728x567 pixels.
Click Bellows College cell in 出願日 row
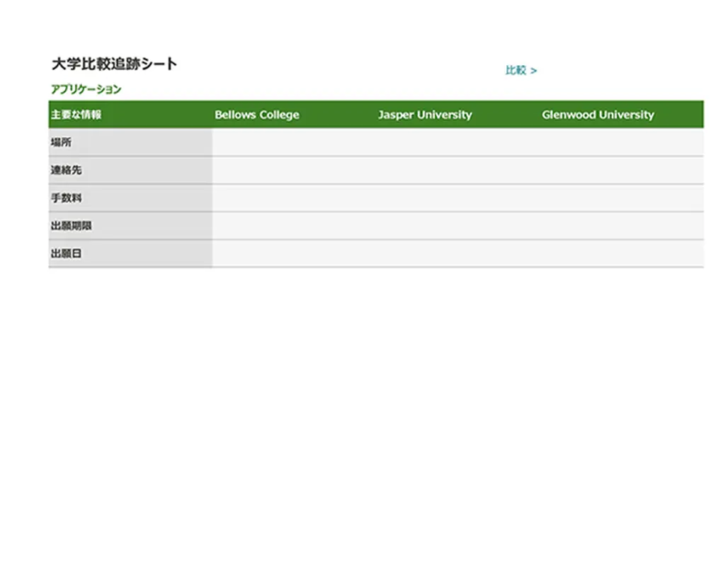295,253
